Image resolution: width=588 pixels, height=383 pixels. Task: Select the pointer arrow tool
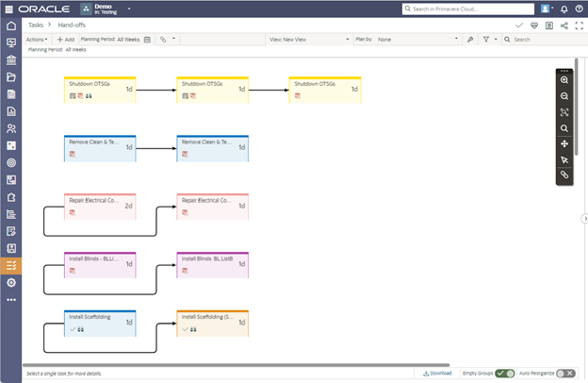click(564, 159)
